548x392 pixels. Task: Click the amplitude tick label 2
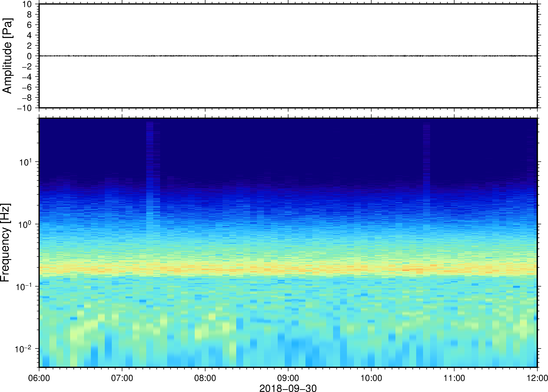(x=30, y=46)
